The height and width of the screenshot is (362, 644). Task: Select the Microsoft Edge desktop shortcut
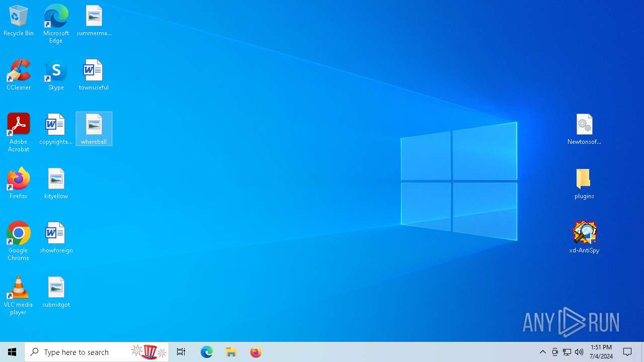pyautogui.click(x=56, y=24)
